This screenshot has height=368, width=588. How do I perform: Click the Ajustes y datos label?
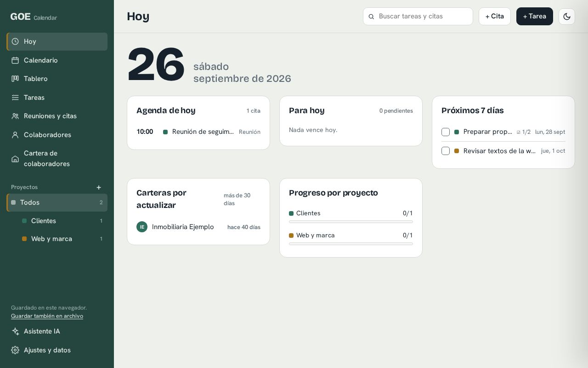(47, 350)
